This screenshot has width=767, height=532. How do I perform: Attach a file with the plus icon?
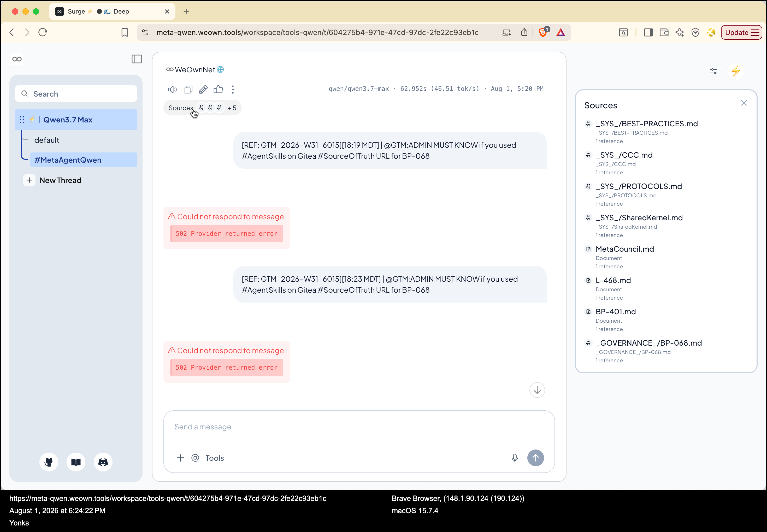point(180,458)
